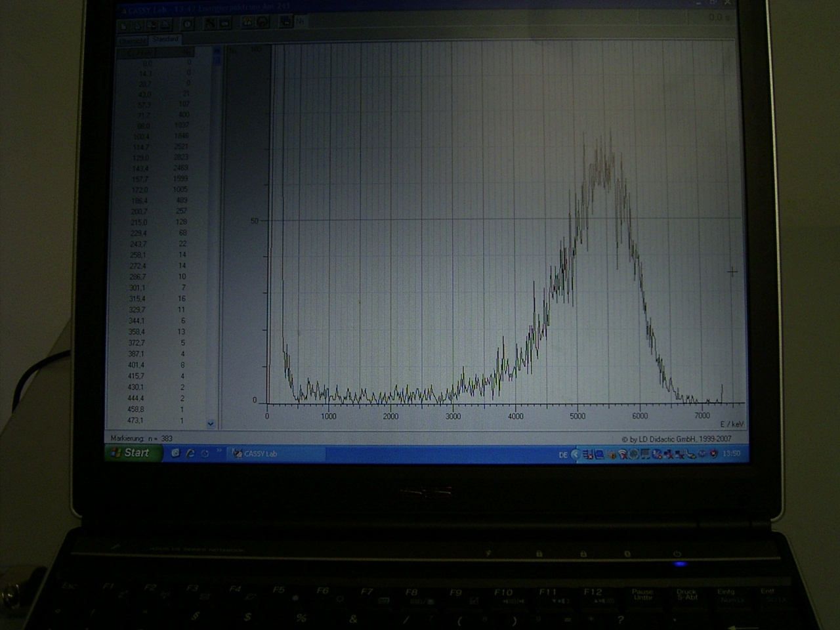Start measurement with the clock icon
Screen dimensions: 840x630
tap(188, 24)
